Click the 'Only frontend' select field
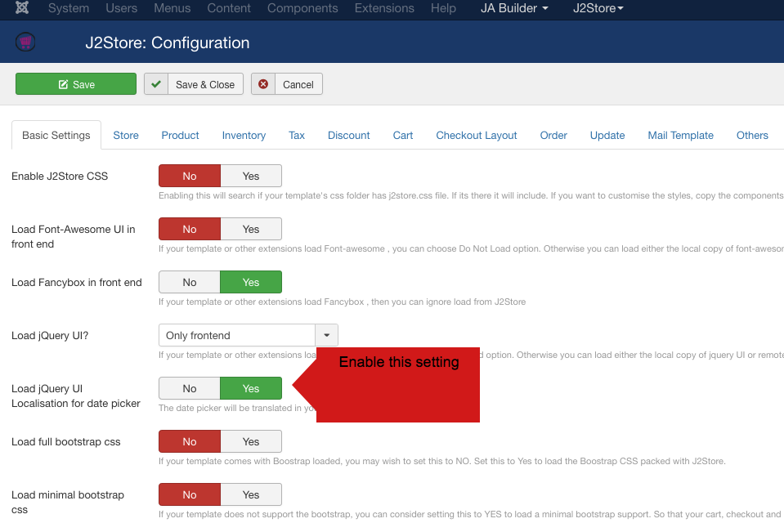This screenshot has height=532, width=784. (249, 335)
